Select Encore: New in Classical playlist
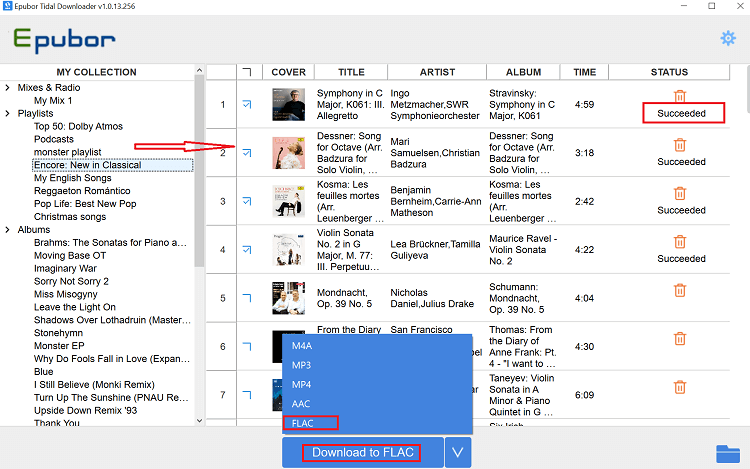This screenshot has height=469, width=750. point(88,165)
